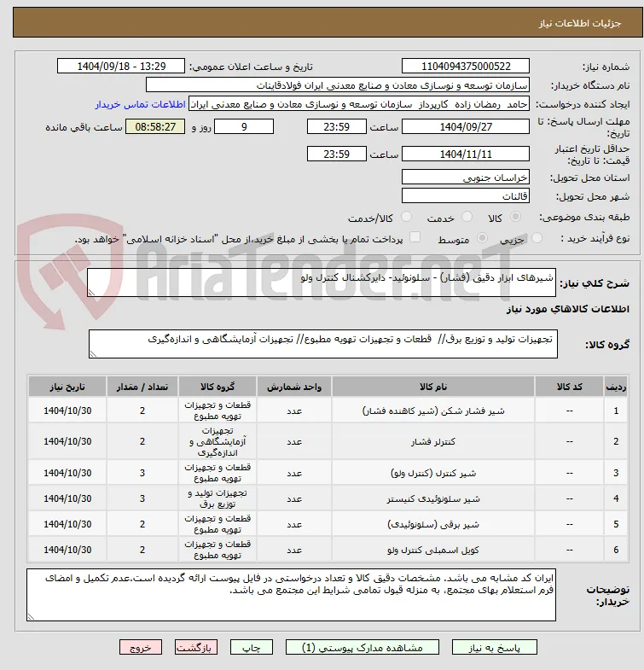This screenshot has height=670, width=644.
Task: Click row item شیر فشار شکن (شیر کاهنده فشار)
Action: tap(433, 411)
